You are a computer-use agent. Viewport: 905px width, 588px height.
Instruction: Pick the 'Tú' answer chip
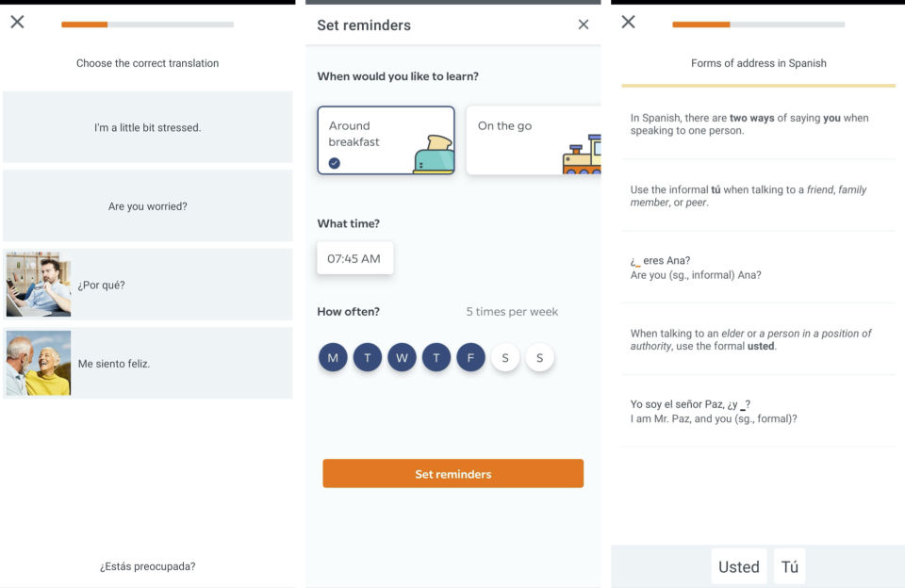pos(790,566)
